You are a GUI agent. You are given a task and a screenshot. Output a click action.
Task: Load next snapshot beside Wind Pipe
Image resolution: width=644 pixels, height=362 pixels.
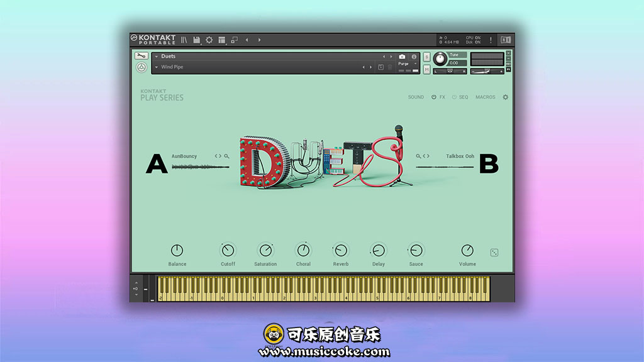coord(370,67)
